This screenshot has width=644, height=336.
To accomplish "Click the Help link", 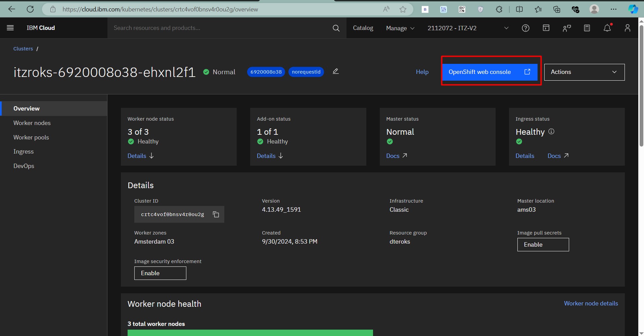I will tap(422, 72).
